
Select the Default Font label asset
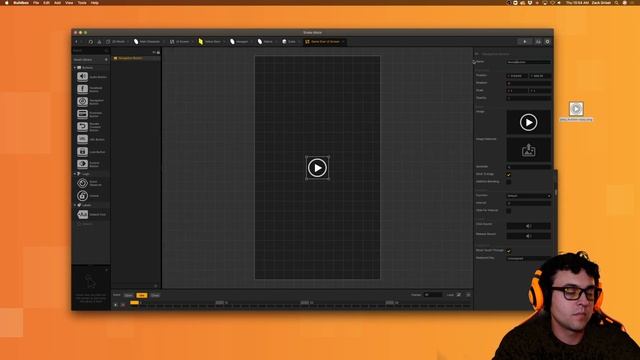coord(82,214)
